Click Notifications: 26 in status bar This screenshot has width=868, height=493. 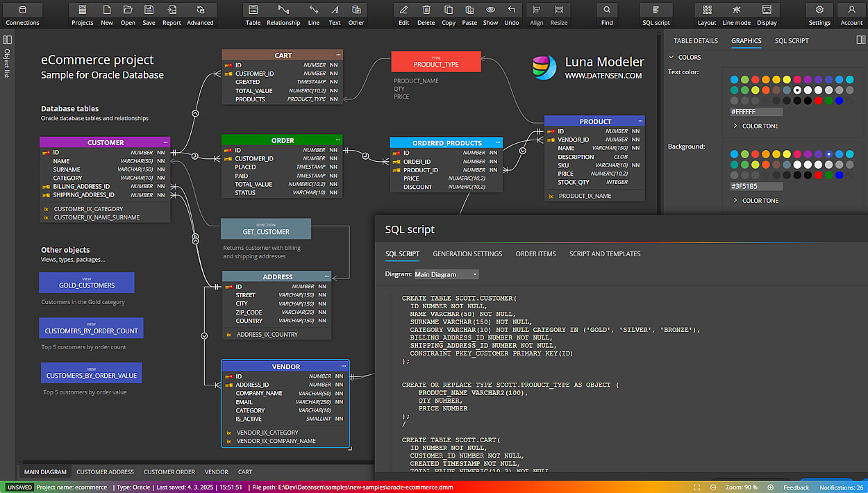pos(840,487)
